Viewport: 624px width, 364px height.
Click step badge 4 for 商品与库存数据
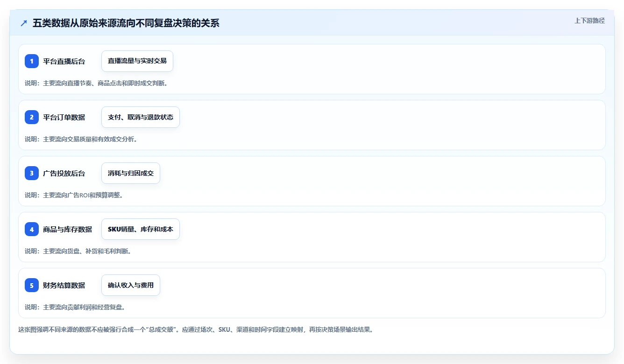pos(32,229)
